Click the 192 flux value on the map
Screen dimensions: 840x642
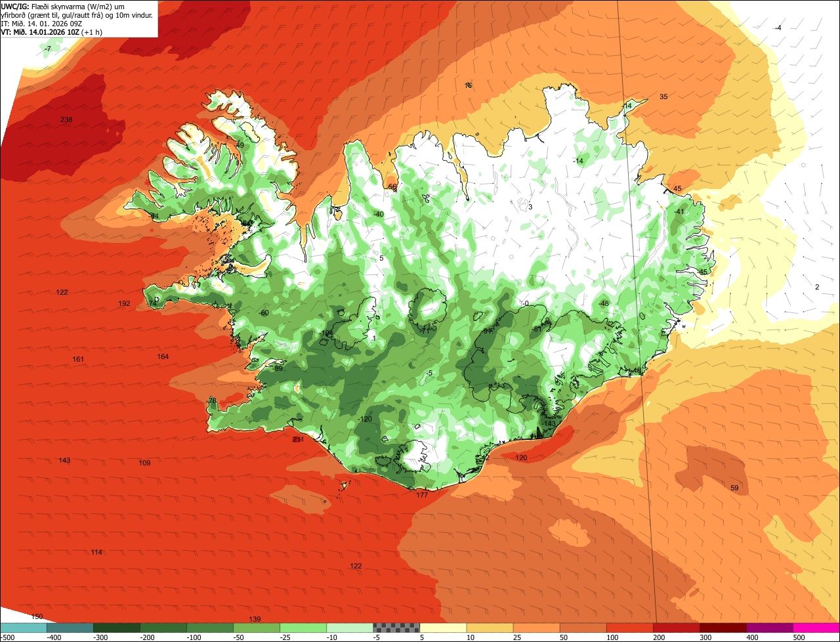124,303
